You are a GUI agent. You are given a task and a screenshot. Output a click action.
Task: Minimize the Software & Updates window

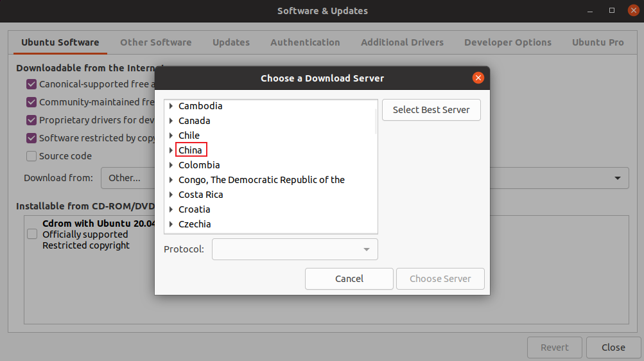[590, 11]
